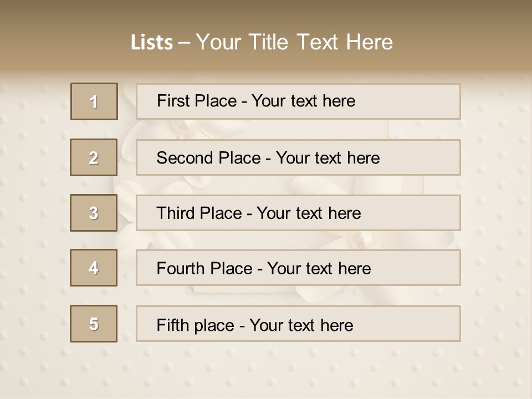
Task: Click the words "First Place"
Action: [197, 101]
